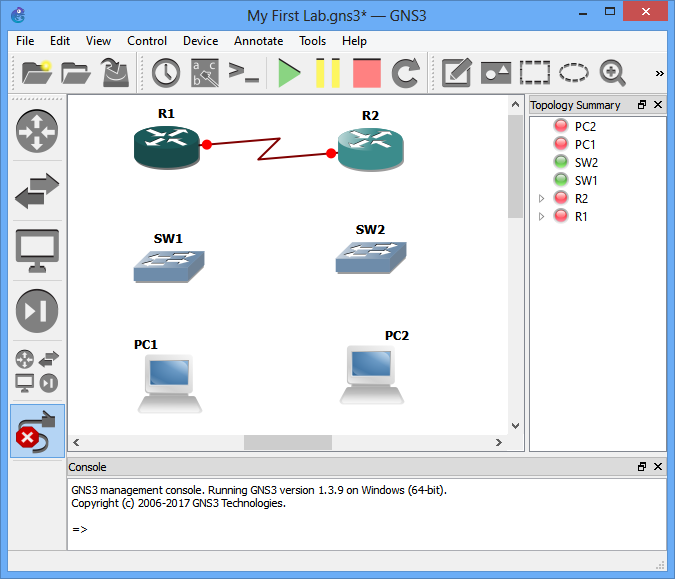Toggle the Add a note tool
The image size is (675, 579).
coord(457,73)
